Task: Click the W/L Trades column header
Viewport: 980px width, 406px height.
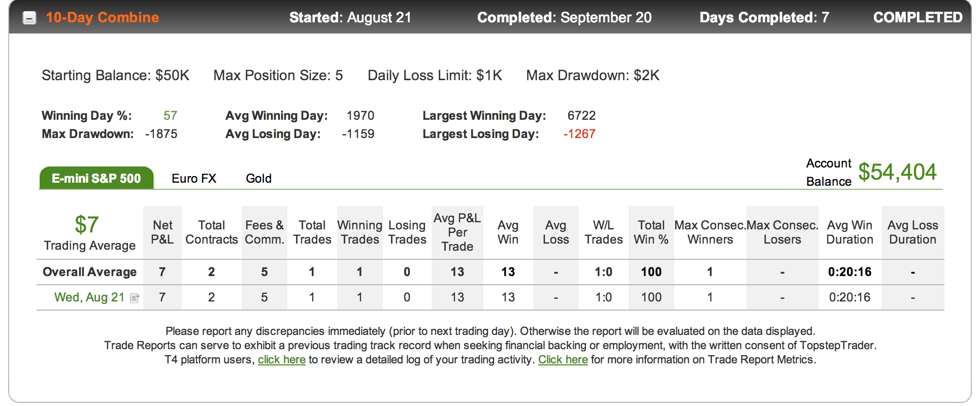Action: [604, 232]
